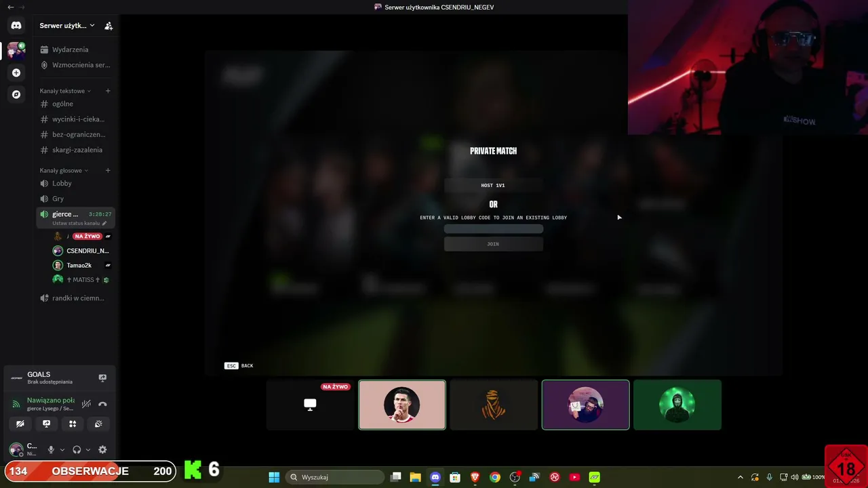Image resolution: width=868 pixels, height=488 pixels.
Task: Open voice connection signal details icon
Action: pos(16,404)
